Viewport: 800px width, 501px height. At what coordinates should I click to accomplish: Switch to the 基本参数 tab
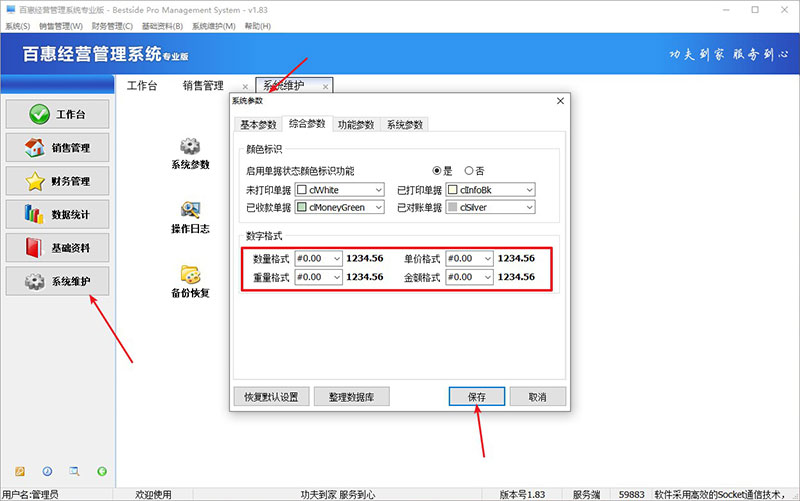point(256,124)
